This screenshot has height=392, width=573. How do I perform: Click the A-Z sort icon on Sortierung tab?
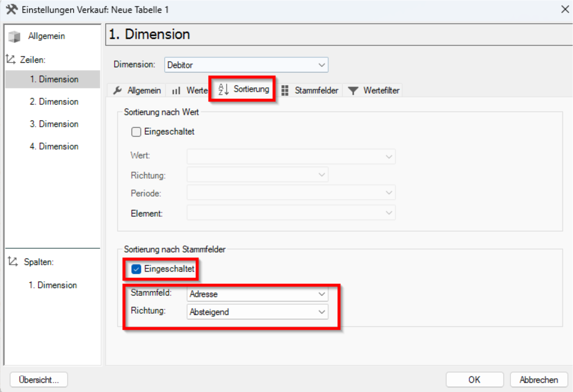(x=223, y=89)
